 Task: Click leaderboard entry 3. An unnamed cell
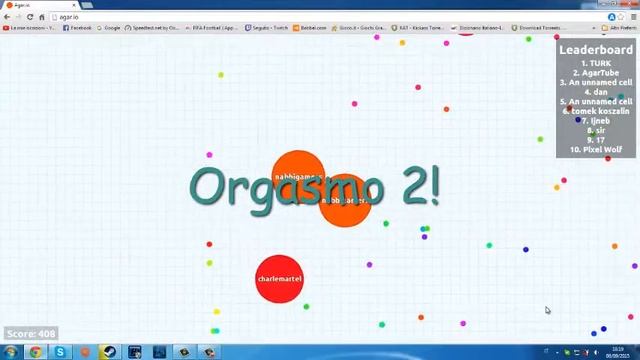(596, 82)
